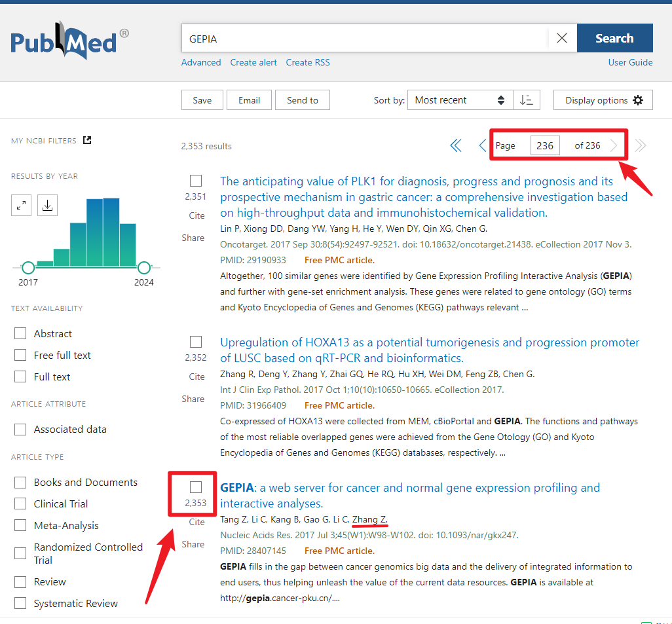Tick the Systematic Review filter
Screen dimensions: 672x624
click(20, 604)
